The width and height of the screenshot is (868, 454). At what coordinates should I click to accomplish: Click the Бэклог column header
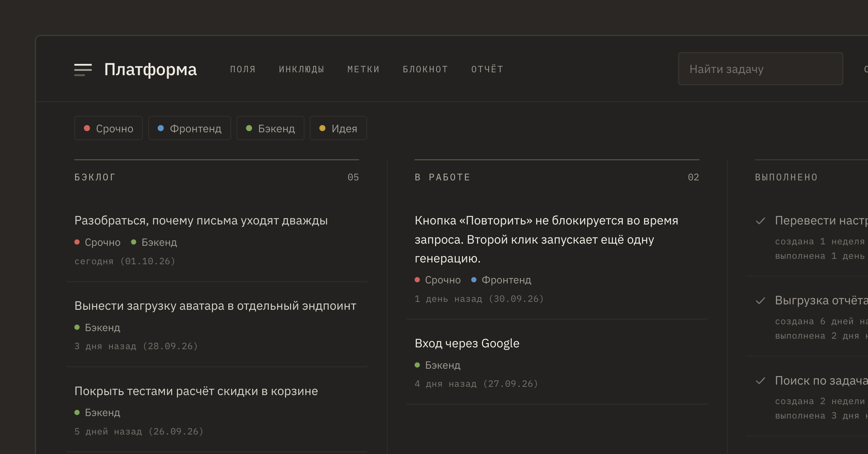pyautogui.click(x=95, y=177)
